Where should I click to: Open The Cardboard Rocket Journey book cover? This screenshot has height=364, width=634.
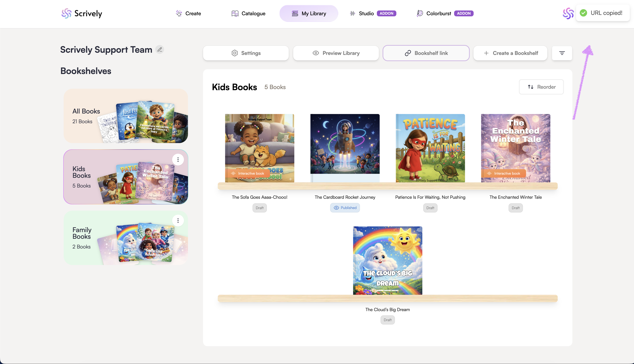tap(345, 147)
